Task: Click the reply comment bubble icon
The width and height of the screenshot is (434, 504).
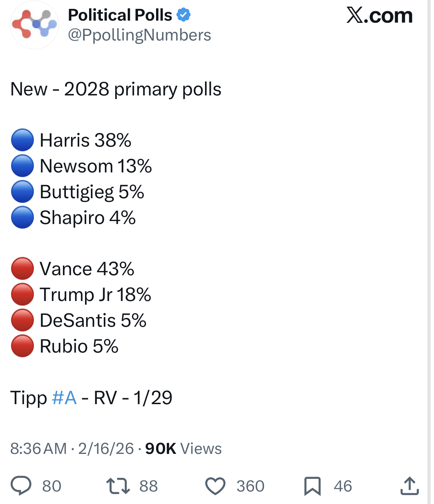Action: (21, 485)
